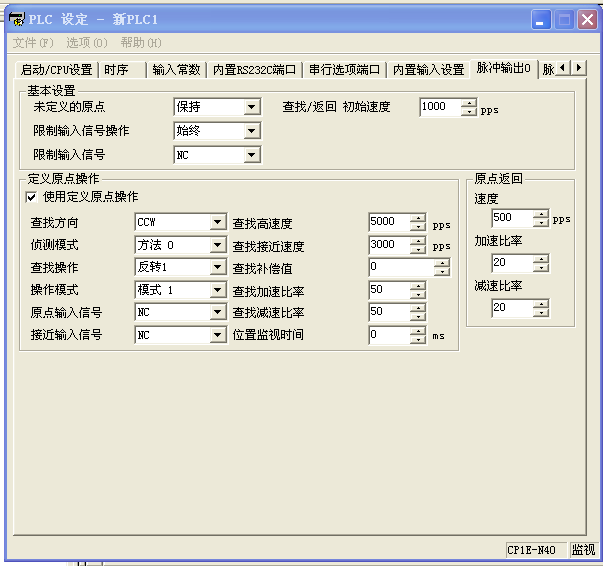Increase 查找高速度 value with up spinner
The image size is (603, 566).
[418, 218]
